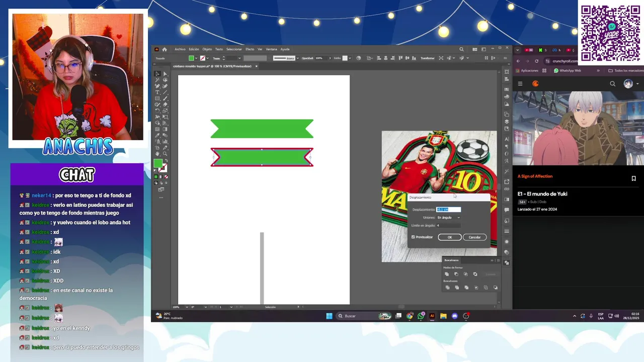This screenshot has width=644, height=362.
Task: Open the Estilos graphic style dropdown
Action: click(x=350, y=58)
